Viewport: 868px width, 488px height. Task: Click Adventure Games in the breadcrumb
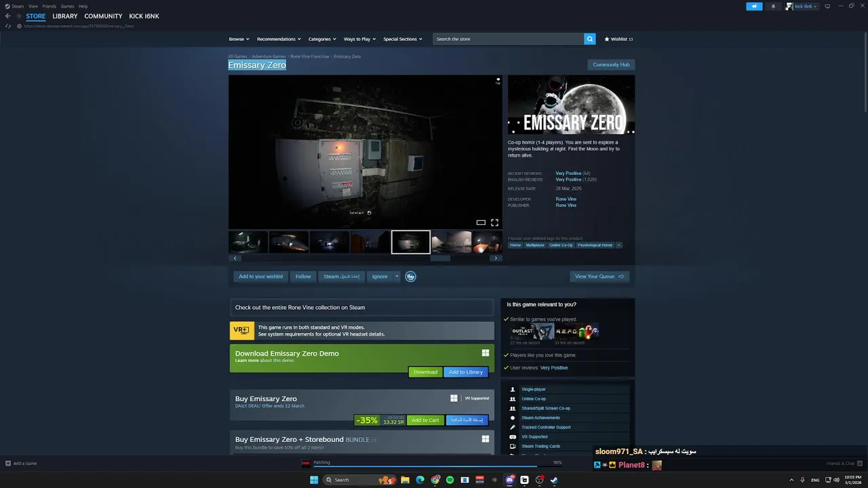coord(269,57)
